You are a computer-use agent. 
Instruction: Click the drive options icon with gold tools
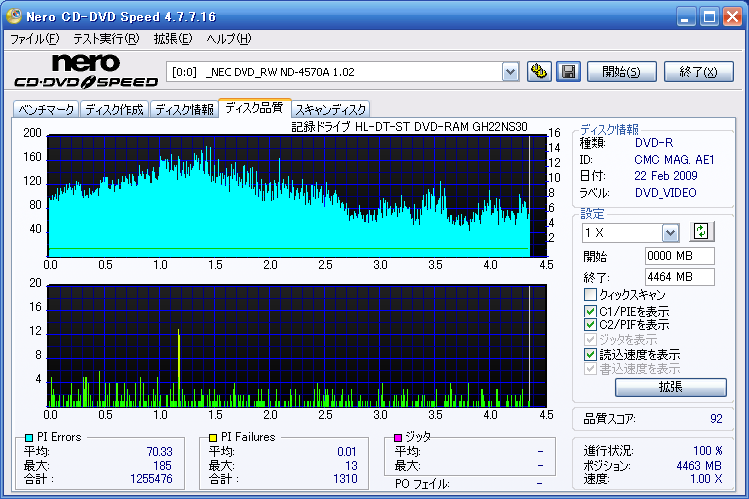click(x=539, y=72)
